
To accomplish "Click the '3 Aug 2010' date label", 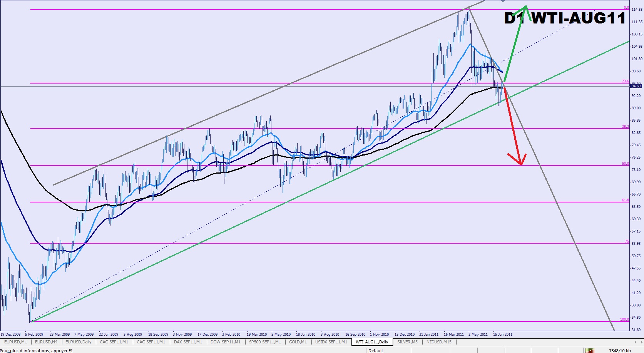I will (x=330, y=335).
